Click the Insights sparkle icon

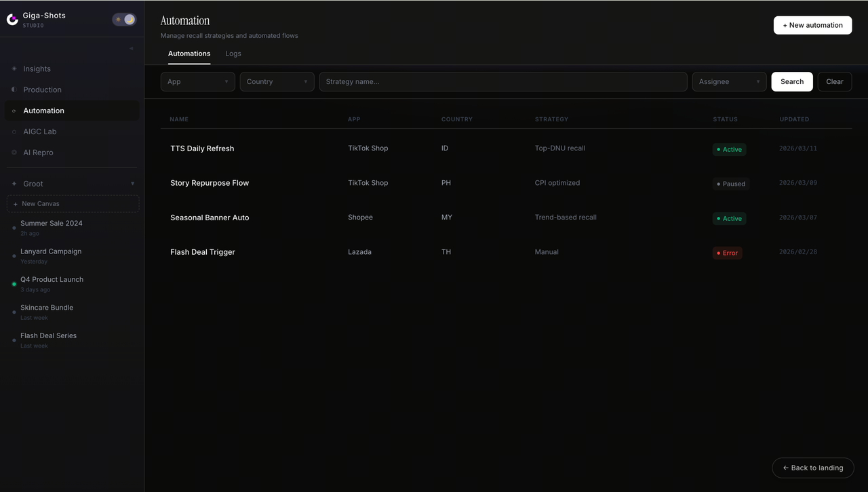click(x=14, y=68)
